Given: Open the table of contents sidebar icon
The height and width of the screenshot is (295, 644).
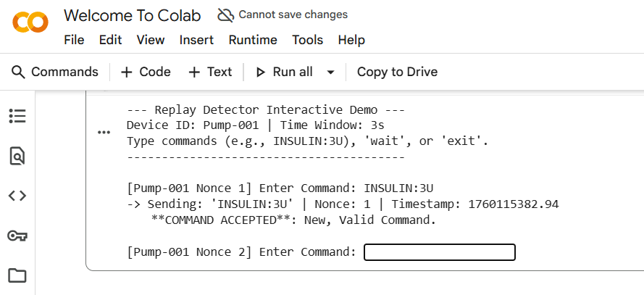Looking at the screenshot, I should 17,115.
